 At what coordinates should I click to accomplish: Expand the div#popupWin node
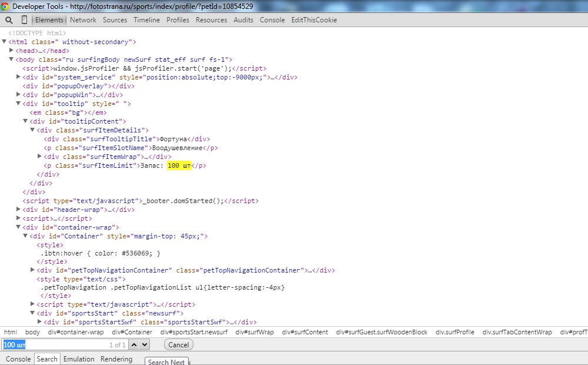pyautogui.click(x=18, y=95)
